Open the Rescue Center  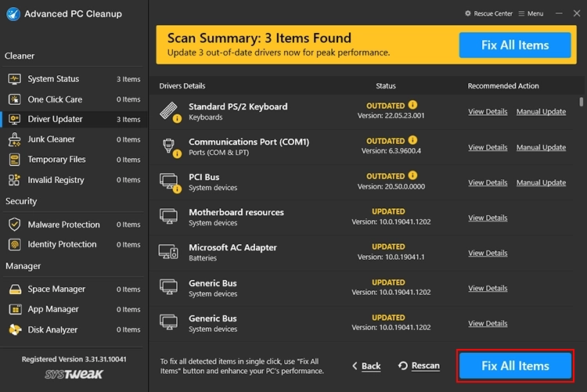[x=490, y=14]
